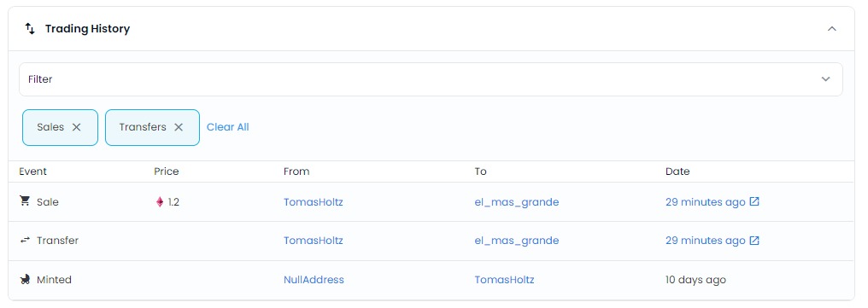The width and height of the screenshot is (868, 308).
Task: Click the Ethereum icon beside price 1.2
Action: [160, 202]
